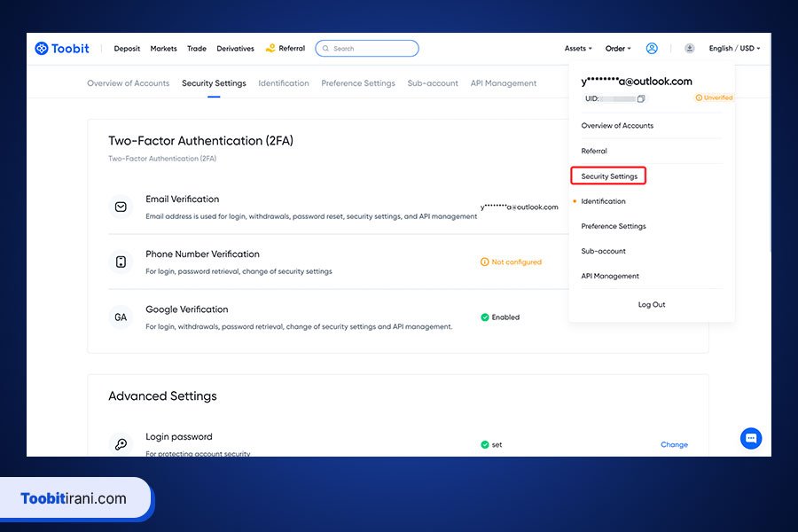
Task: Click the download app icon in header
Action: tap(690, 49)
